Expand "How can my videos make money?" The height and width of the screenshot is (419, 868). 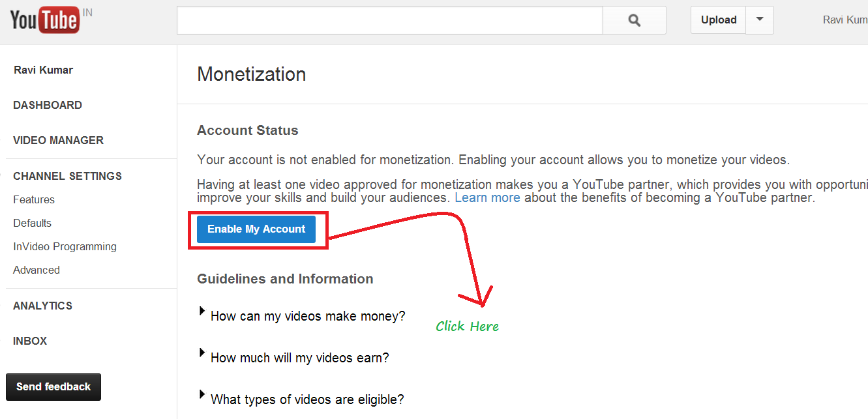[x=307, y=316]
